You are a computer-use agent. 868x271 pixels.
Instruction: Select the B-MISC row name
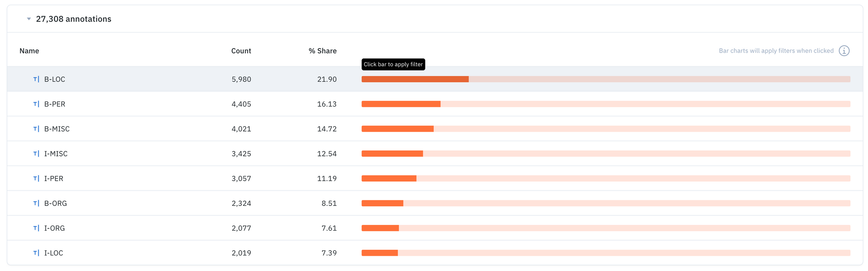[57, 129]
